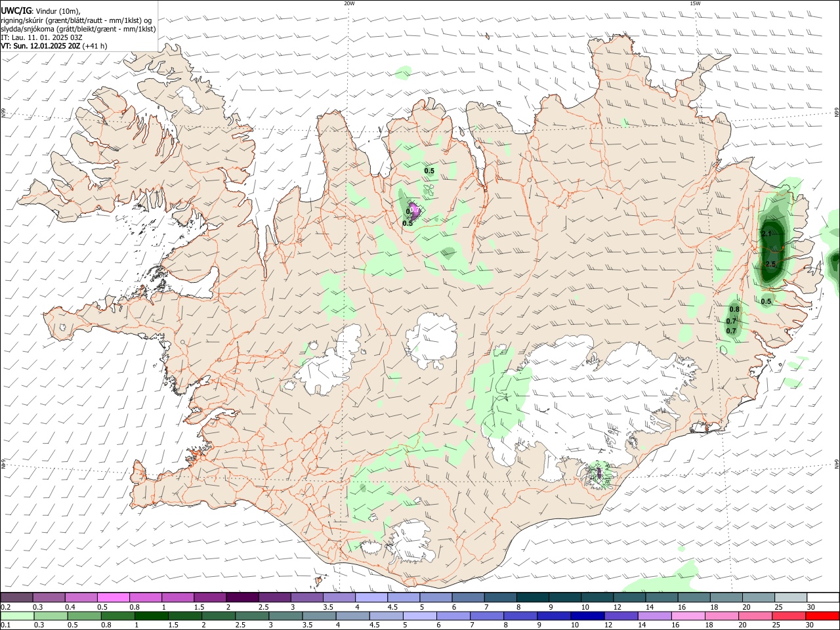Click the 'VT: Sun. 12.01.2025 20Z (+41 h)' line
This screenshot has width=840, height=630.
point(54,46)
